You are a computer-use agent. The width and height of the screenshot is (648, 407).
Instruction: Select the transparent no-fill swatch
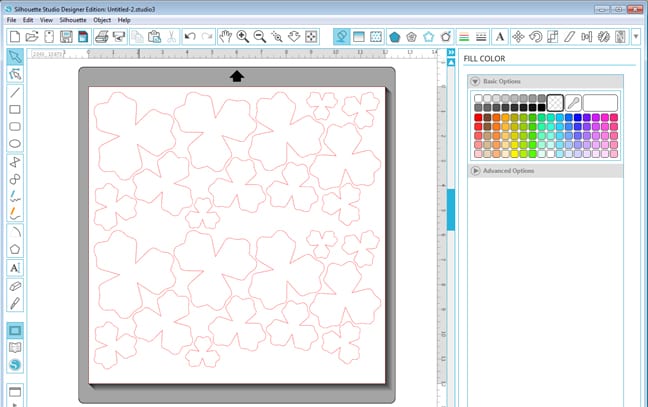pyautogui.click(x=554, y=102)
